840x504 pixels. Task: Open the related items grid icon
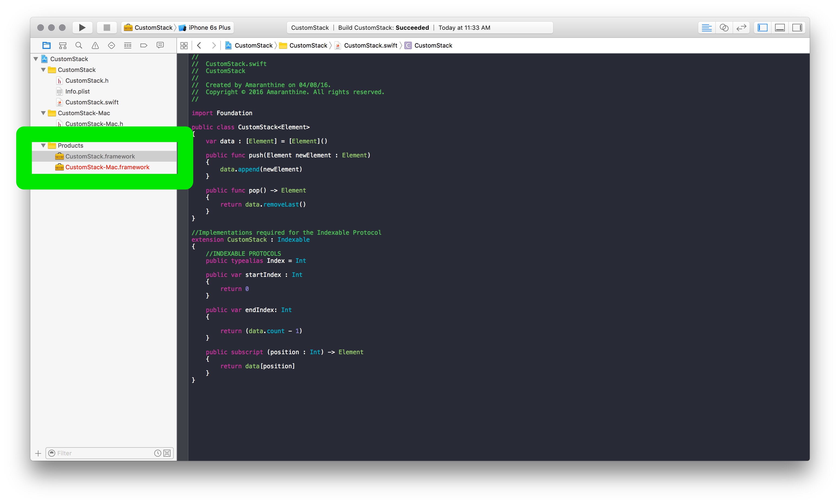(184, 45)
